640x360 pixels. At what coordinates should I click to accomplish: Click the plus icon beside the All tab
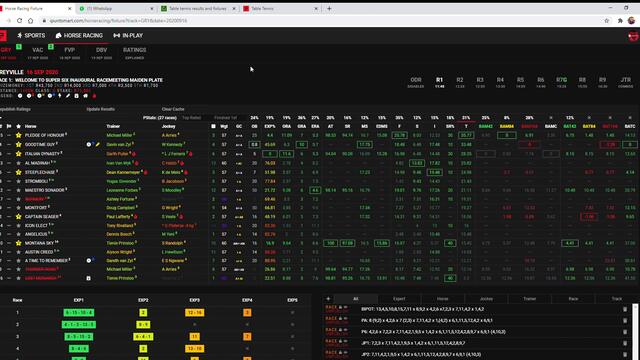[x=328, y=299]
